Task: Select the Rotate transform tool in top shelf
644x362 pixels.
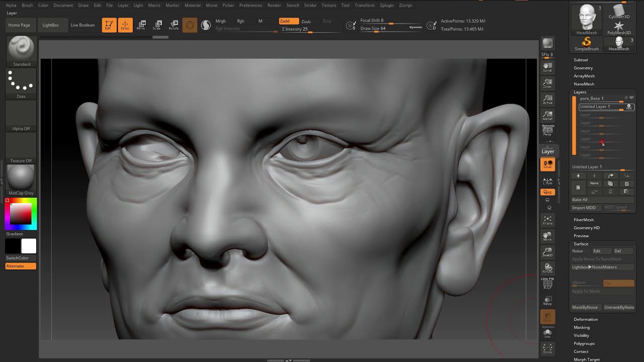Action: (x=174, y=25)
